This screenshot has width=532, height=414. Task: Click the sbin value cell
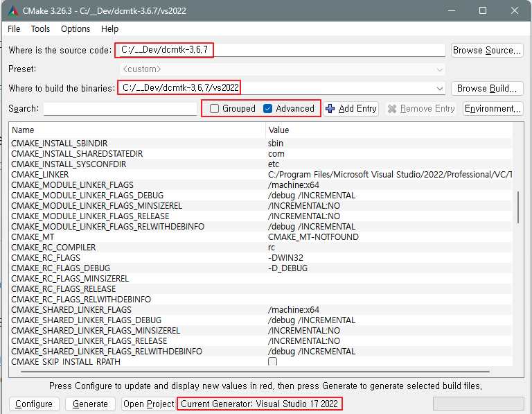(x=276, y=144)
